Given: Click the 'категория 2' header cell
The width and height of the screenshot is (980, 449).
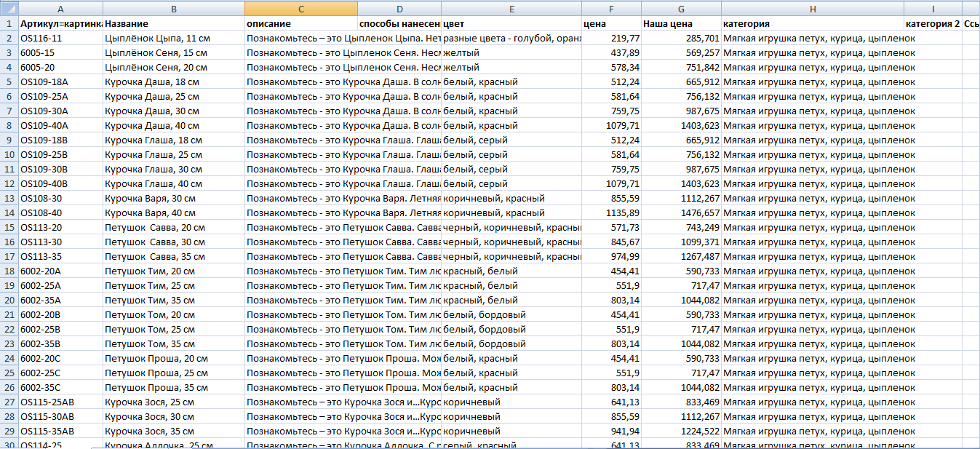Looking at the screenshot, I should [933, 23].
